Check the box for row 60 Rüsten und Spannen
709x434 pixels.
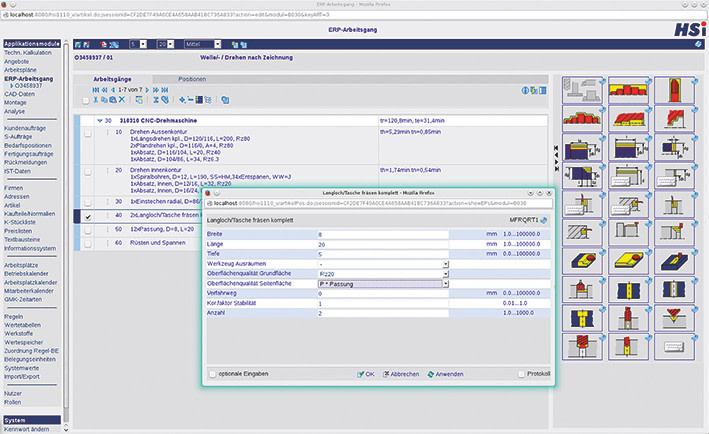click(x=88, y=244)
